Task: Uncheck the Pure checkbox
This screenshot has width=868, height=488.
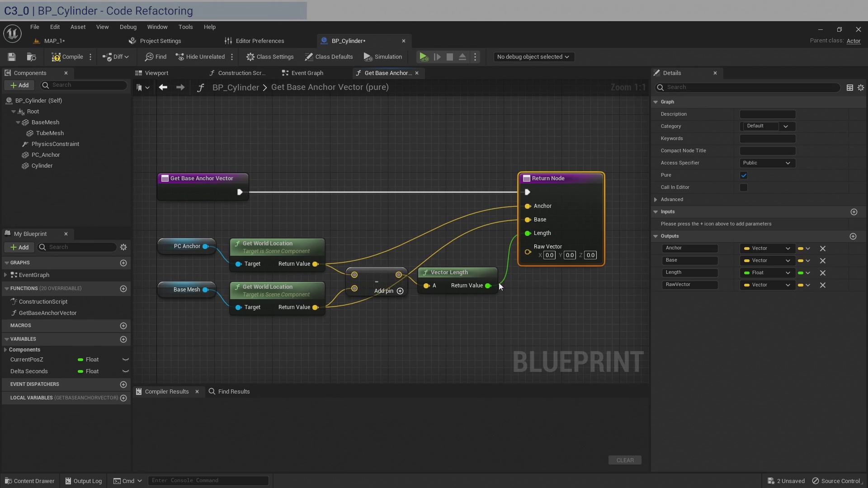Action: (x=744, y=175)
